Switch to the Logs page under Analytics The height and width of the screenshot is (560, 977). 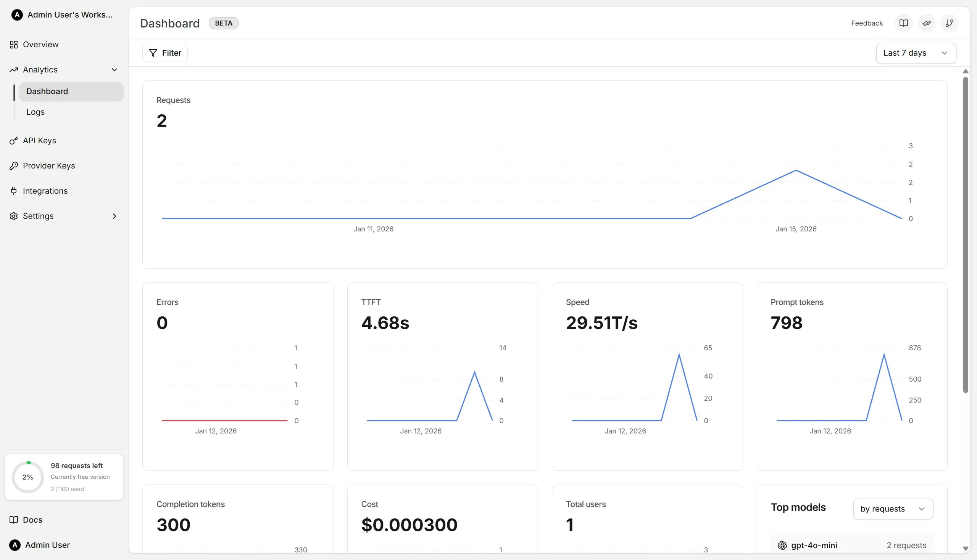[x=35, y=112]
